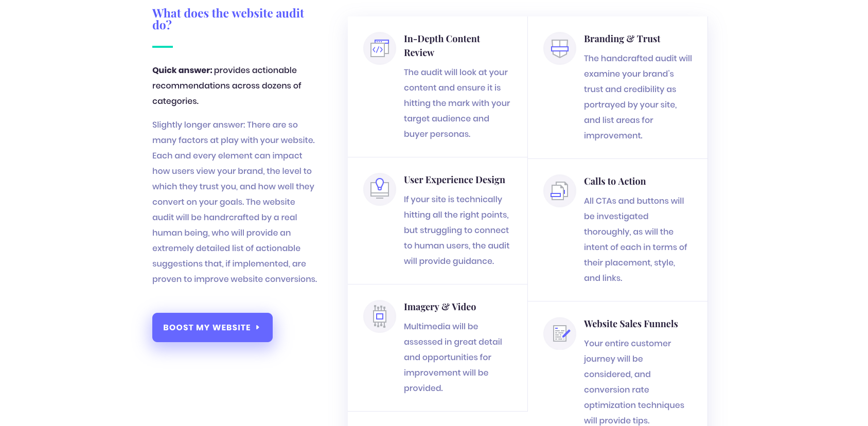Select the 'Branding & Trust' heading
The image size is (868, 426).
622,39
